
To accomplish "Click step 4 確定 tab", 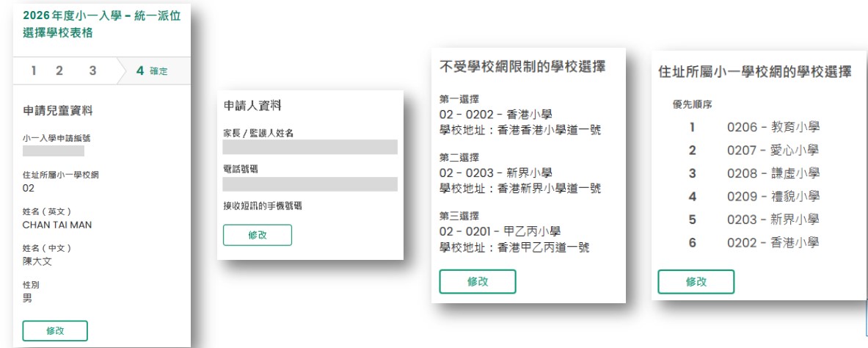I will [152, 71].
